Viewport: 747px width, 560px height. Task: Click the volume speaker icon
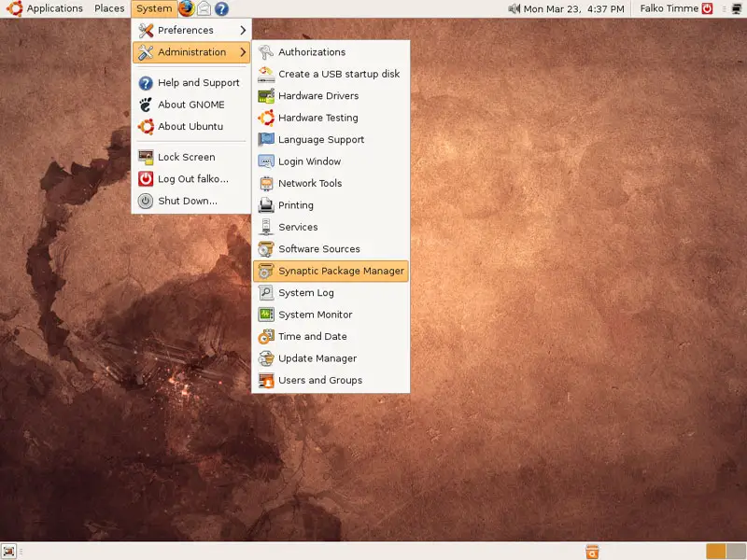tap(514, 8)
